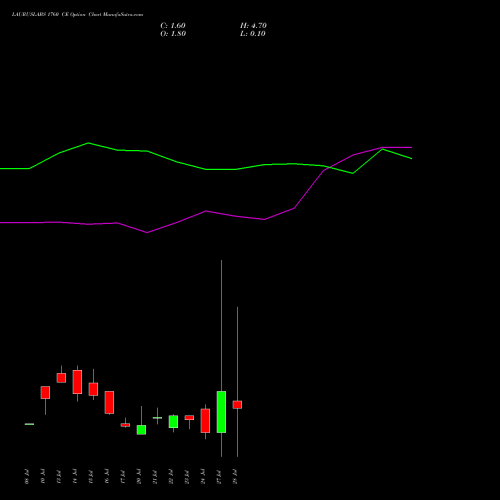
Task: Click the 08 Jul date label
Action: coord(27,477)
